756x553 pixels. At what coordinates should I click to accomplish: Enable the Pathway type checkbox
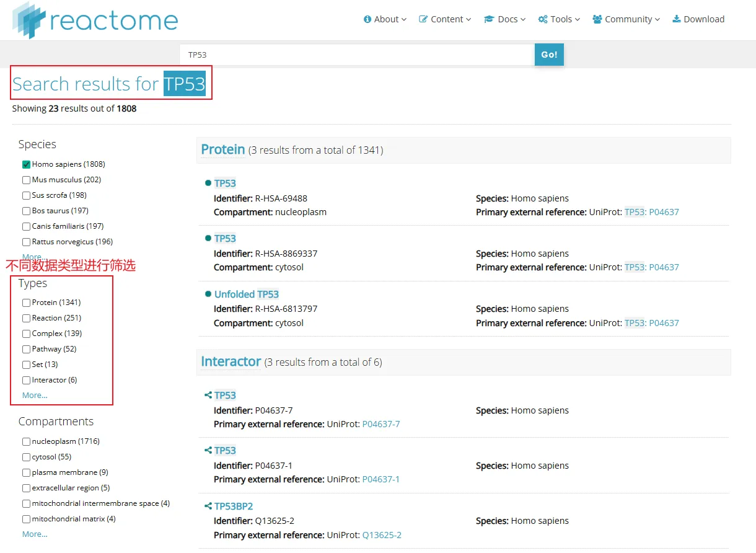click(26, 349)
